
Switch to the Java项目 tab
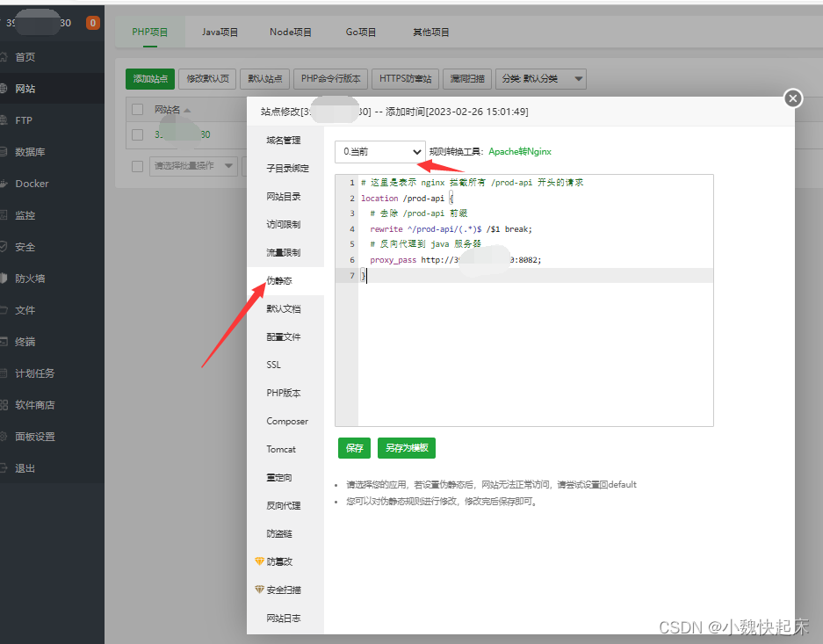(x=220, y=32)
